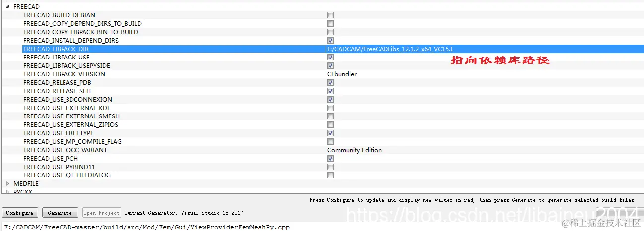Click the Current Generator Visual Studio label
The height and width of the screenshot is (231, 644).
[x=184, y=213]
